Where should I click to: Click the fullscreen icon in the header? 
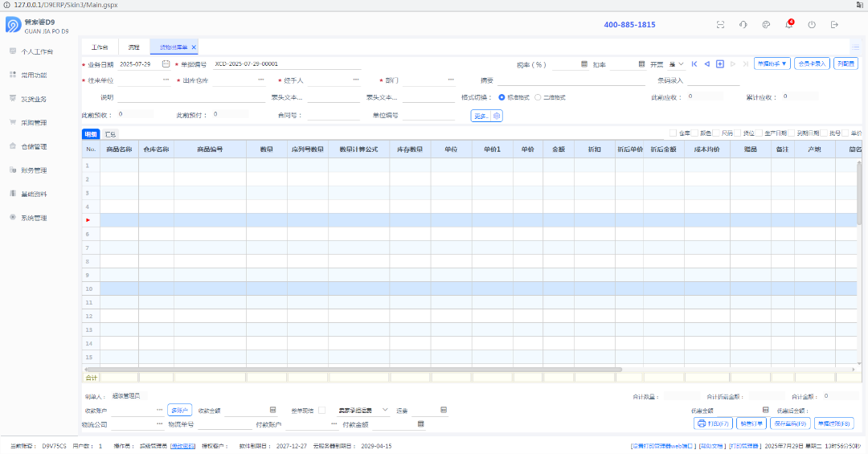[x=720, y=24]
